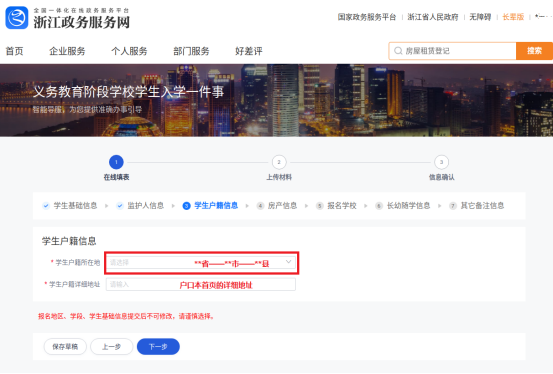This screenshot has height=374, width=553.
Task: Click number 4 badge beside 房产信息
Action: tap(260, 206)
